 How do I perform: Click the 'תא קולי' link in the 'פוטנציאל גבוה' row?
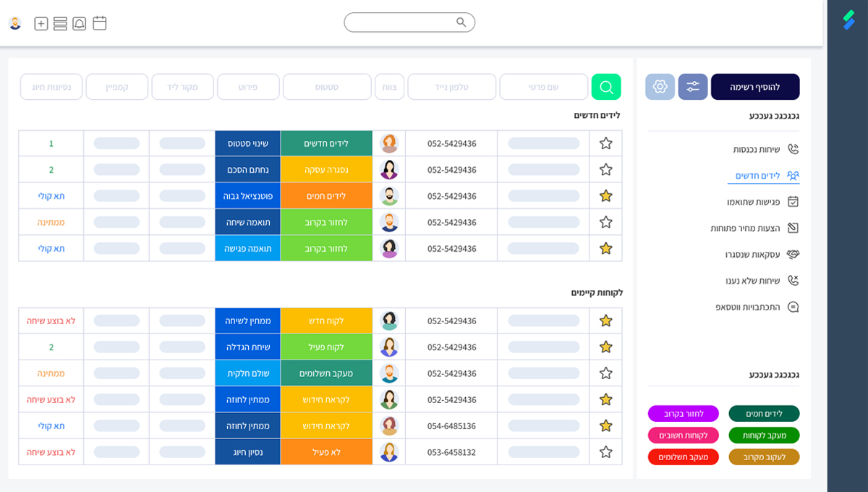click(51, 196)
